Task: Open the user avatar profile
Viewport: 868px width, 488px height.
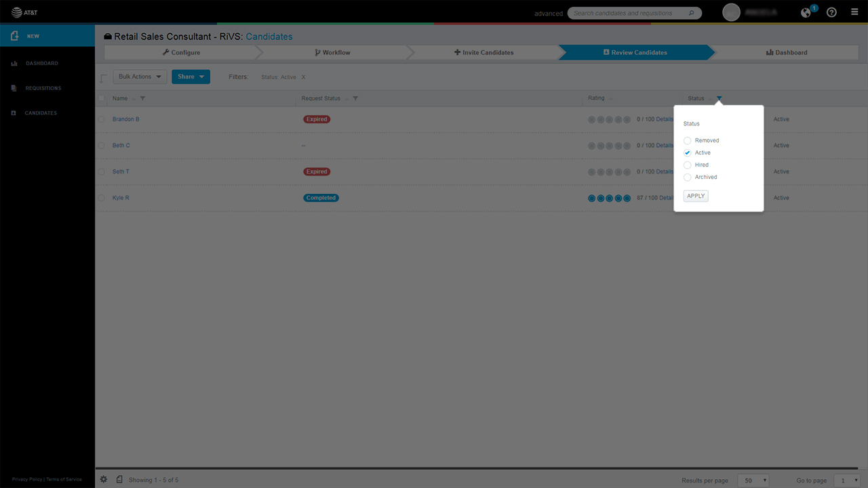Action: tap(731, 12)
